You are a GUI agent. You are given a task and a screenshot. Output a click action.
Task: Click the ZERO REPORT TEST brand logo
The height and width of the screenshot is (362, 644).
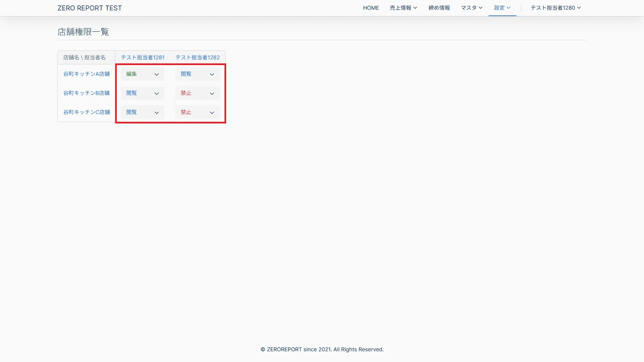90,8
